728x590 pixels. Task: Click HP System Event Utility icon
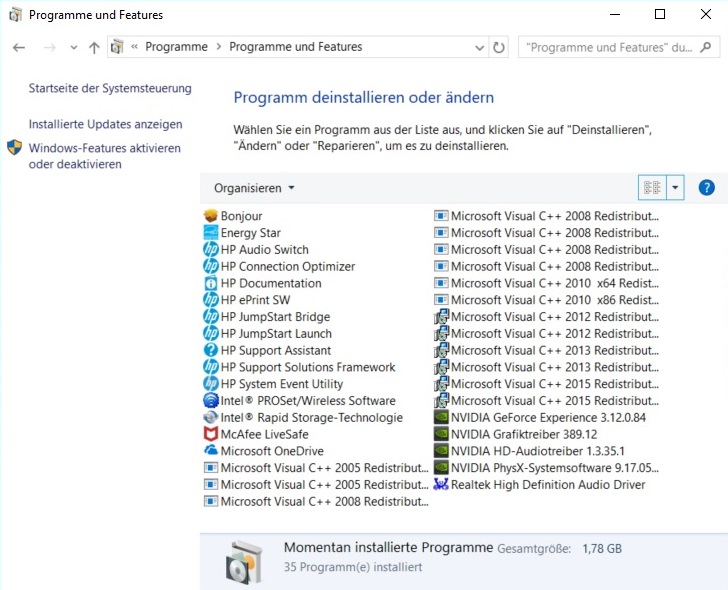coord(211,383)
